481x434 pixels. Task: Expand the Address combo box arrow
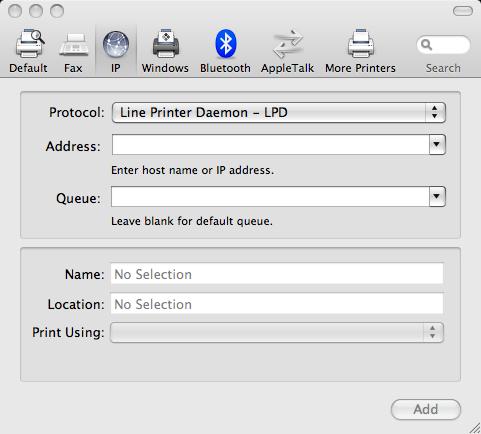(x=437, y=144)
